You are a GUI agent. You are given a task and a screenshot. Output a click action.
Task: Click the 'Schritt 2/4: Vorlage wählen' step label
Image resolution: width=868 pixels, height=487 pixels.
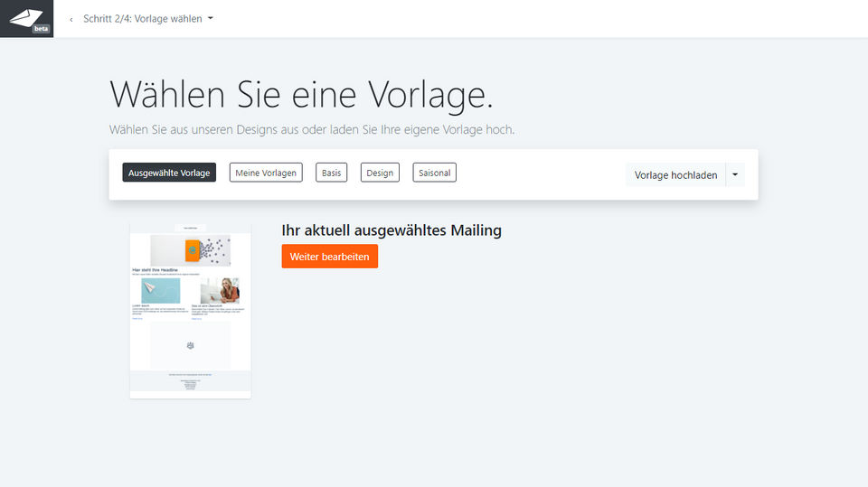(143, 19)
